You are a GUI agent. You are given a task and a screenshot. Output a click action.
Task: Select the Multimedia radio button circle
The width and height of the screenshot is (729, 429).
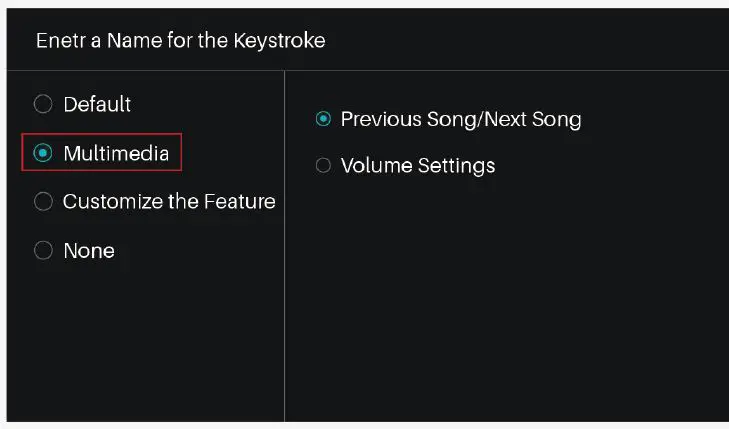[x=43, y=153]
